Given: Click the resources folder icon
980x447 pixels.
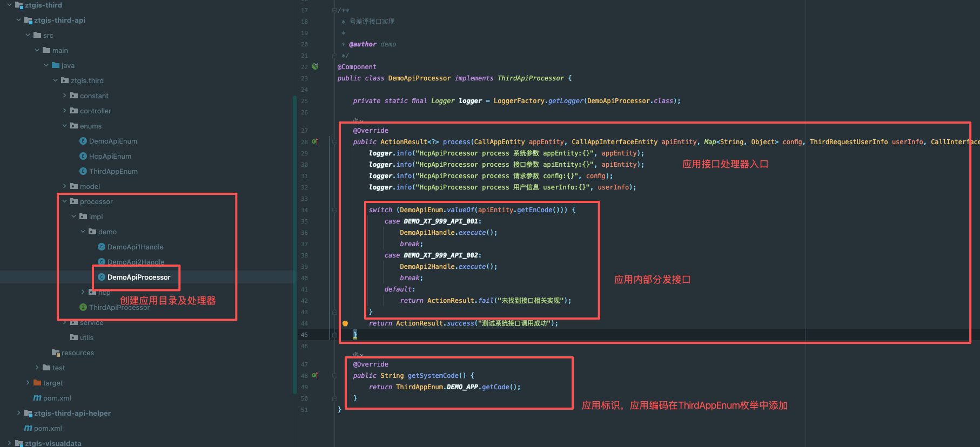Looking at the screenshot, I should (56, 353).
